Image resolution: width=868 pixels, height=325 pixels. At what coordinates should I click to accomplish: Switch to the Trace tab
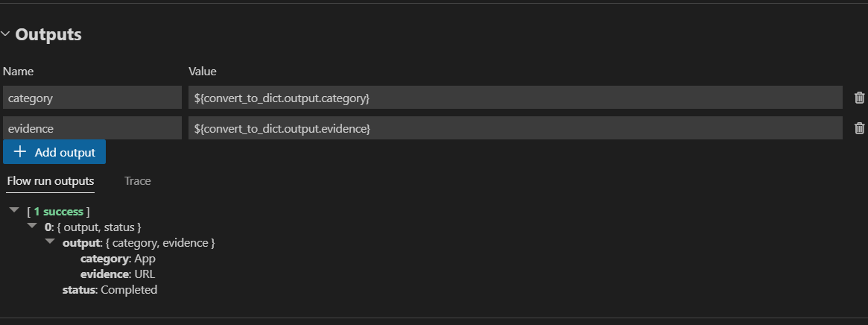(137, 181)
